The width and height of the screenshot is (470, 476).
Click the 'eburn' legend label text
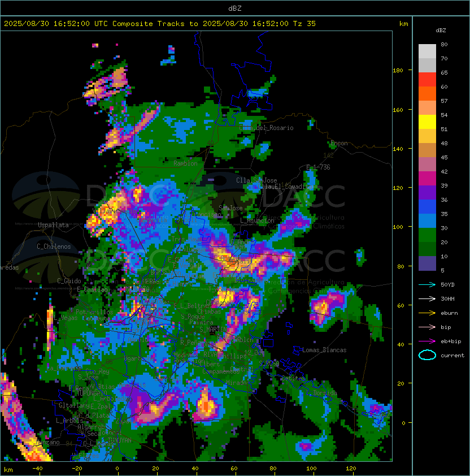(x=449, y=313)
